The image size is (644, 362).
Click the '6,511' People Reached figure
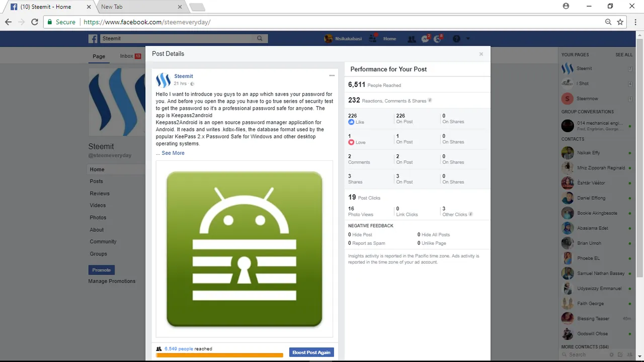tap(357, 84)
